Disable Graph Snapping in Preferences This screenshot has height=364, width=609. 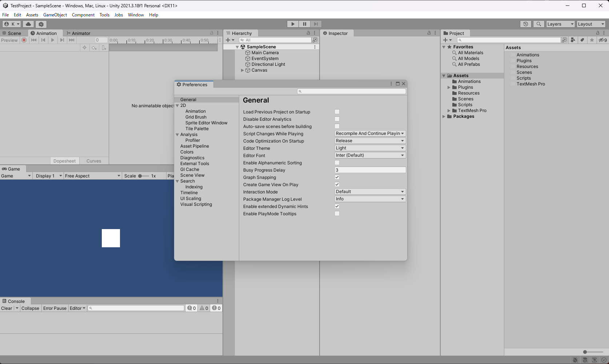tap(337, 177)
